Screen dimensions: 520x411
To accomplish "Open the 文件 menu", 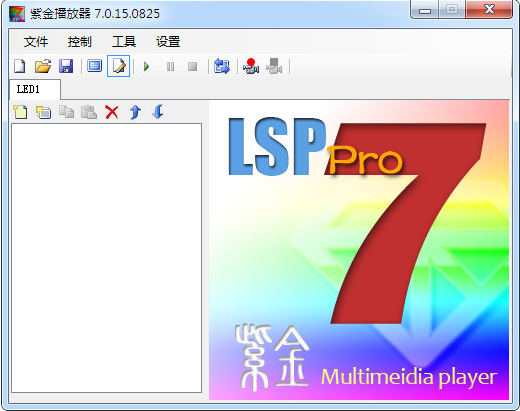I will (x=36, y=42).
